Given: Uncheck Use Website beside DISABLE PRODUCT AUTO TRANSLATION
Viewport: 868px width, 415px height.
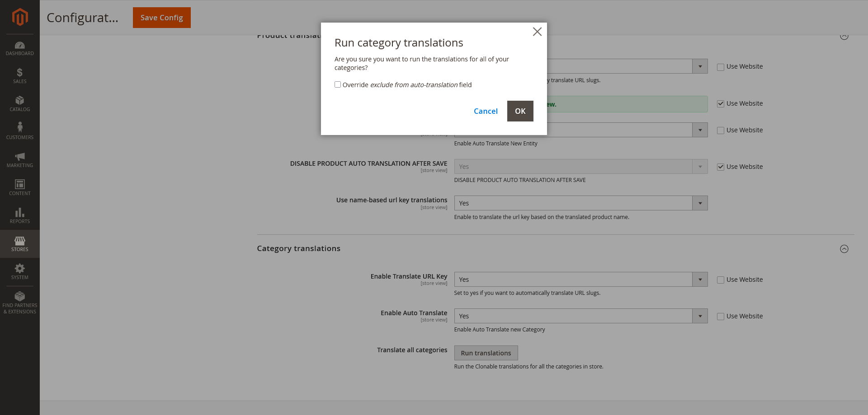Looking at the screenshot, I should (721, 167).
